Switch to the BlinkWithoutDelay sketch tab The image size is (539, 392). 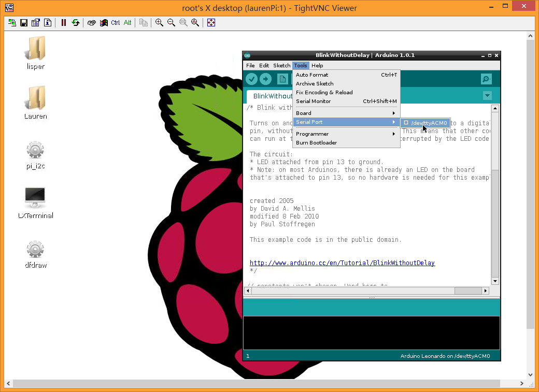point(270,96)
